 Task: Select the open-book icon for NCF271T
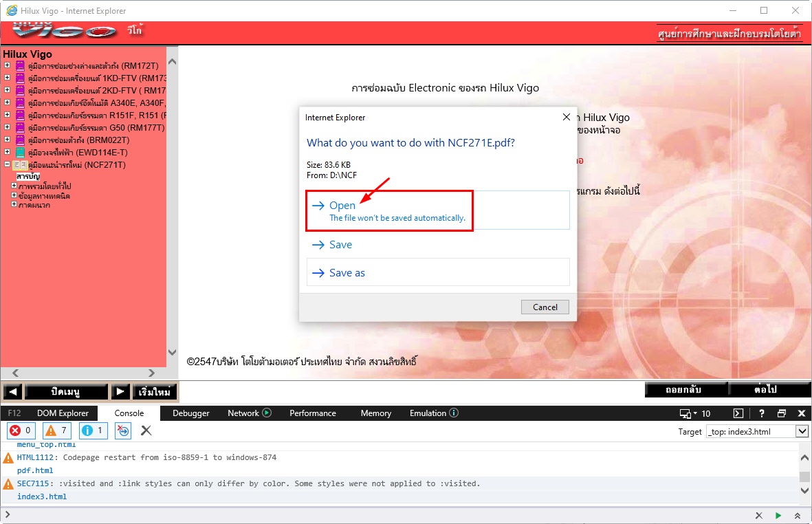click(x=20, y=164)
